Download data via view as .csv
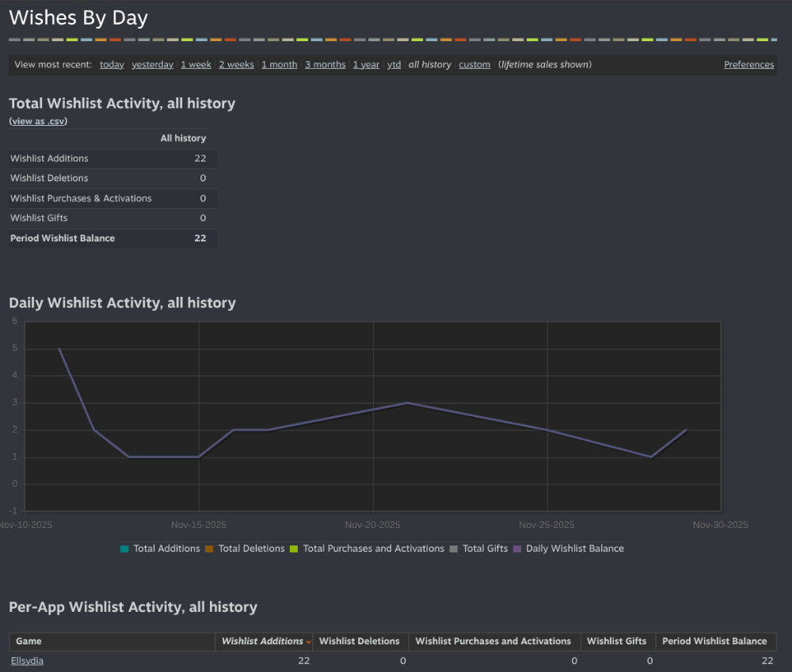The image size is (792, 672). (x=38, y=121)
